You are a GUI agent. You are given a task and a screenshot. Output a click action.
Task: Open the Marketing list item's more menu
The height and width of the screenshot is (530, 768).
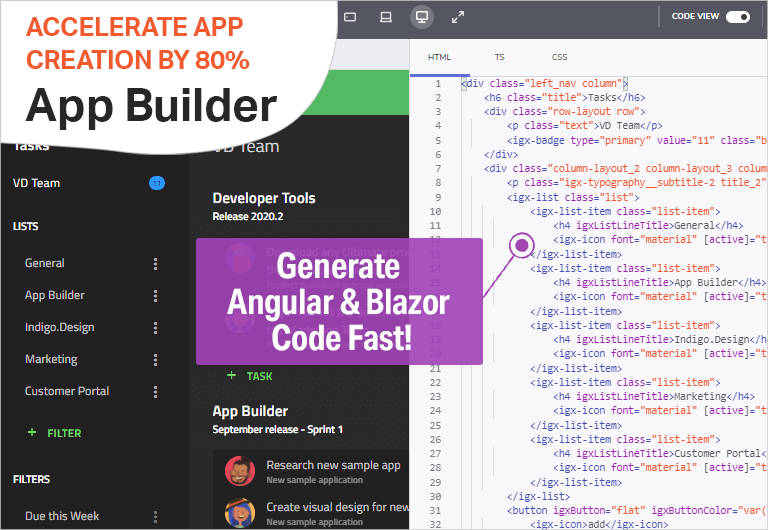155,360
